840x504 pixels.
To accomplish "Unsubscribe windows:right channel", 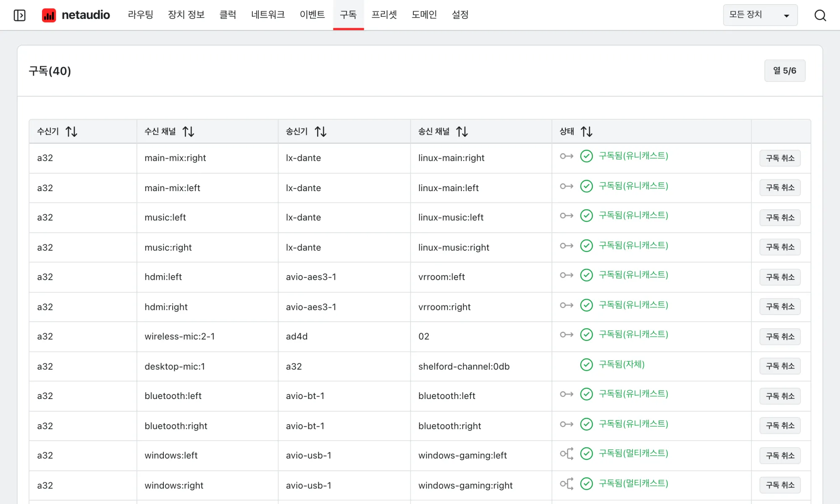I will (x=780, y=485).
